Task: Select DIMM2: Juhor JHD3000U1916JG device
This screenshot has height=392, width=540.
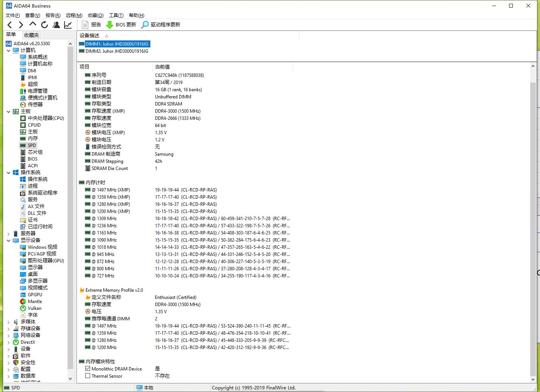Action: click(117, 51)
